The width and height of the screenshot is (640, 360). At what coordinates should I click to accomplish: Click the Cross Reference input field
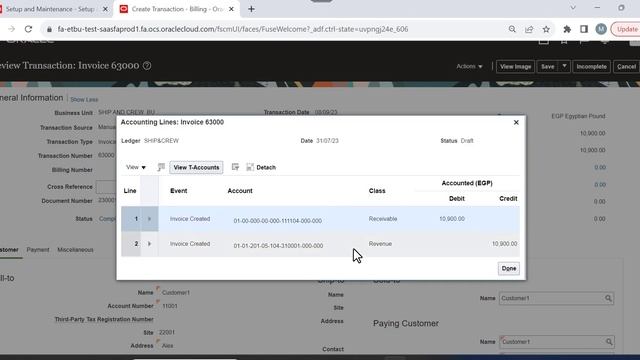106,187
